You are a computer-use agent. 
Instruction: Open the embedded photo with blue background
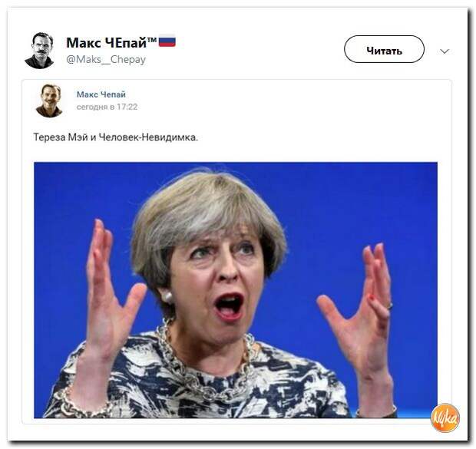236,290
